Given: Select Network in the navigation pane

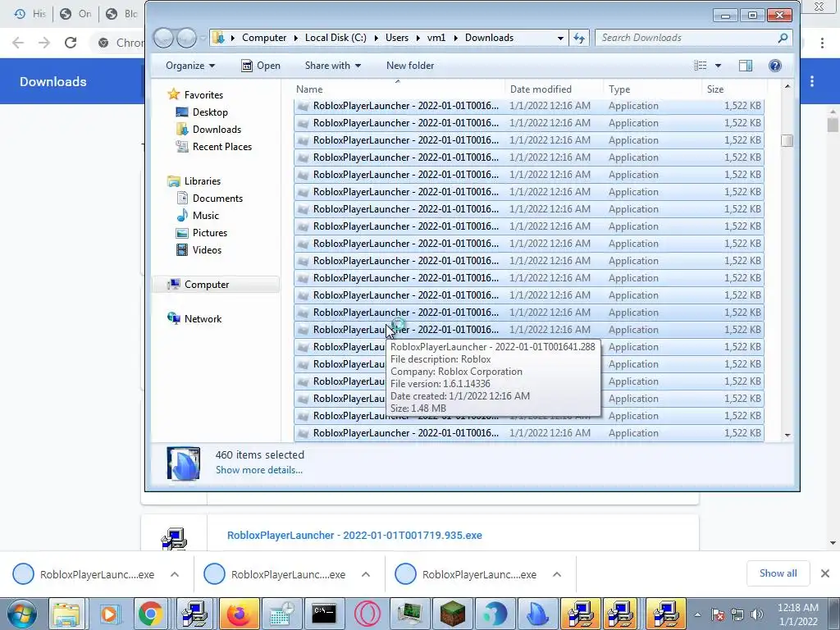Looking at the screenshot, I should point(203,319).
